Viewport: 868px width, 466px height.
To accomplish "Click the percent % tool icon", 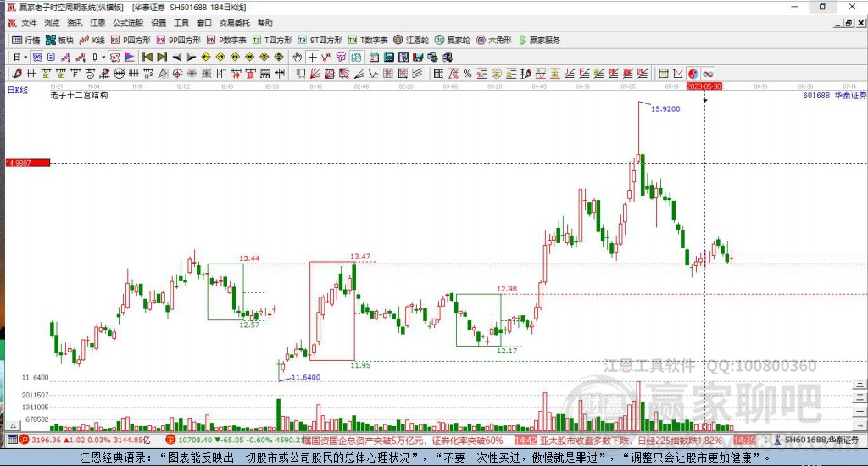I will [467, 73].
